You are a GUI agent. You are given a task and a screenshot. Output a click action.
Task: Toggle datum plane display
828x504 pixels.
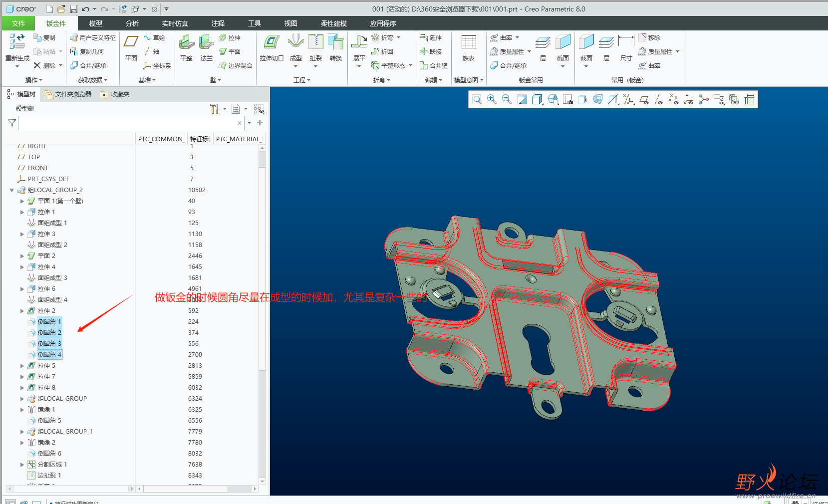(x=644, y=100)
